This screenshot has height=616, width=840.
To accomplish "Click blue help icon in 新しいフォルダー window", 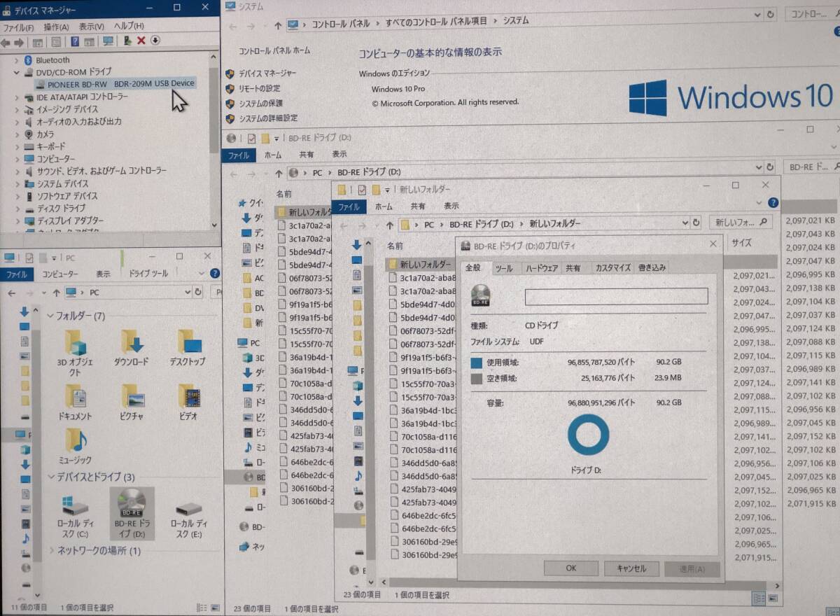I will pyautogui.click(x=773, y=202).
